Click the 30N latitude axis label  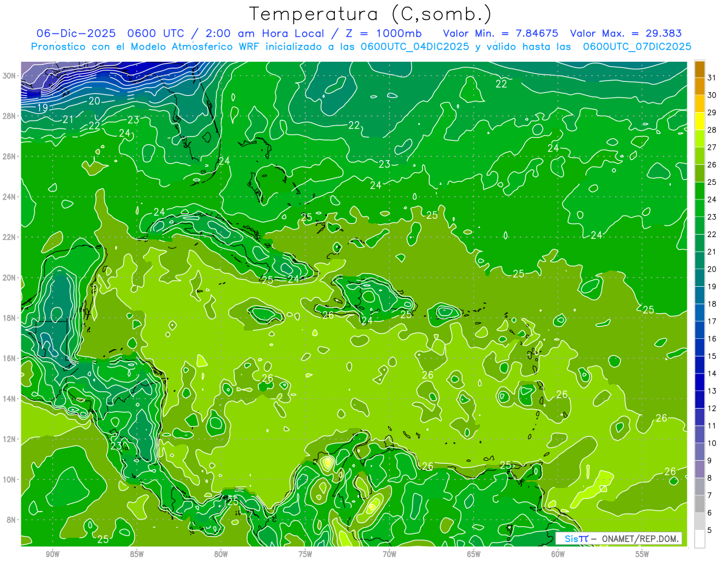point(9,76)
